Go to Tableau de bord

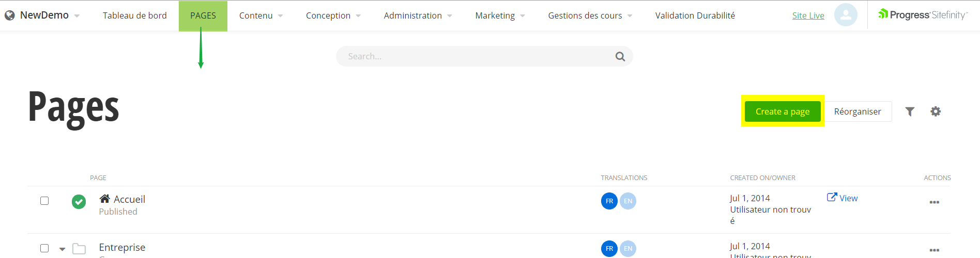[x=134, y=15]
